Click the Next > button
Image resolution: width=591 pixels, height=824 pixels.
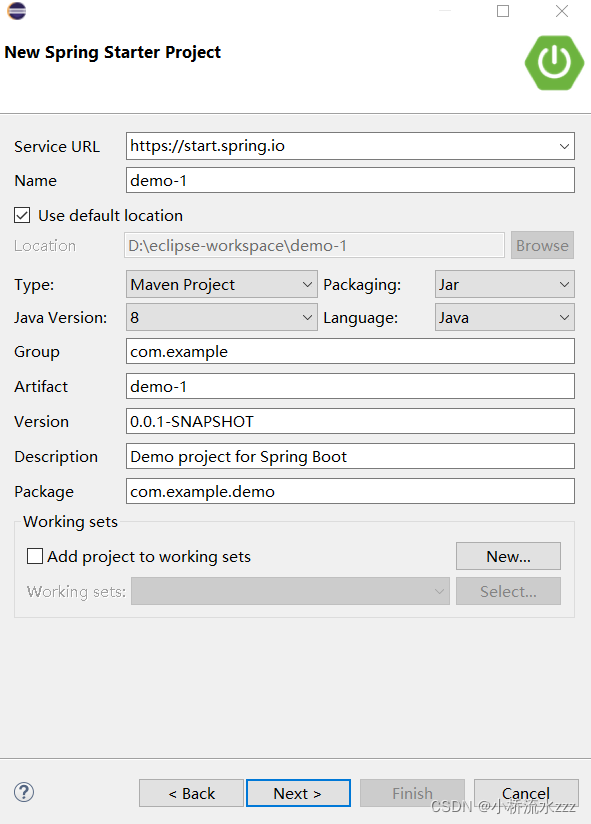pos(298,793)
